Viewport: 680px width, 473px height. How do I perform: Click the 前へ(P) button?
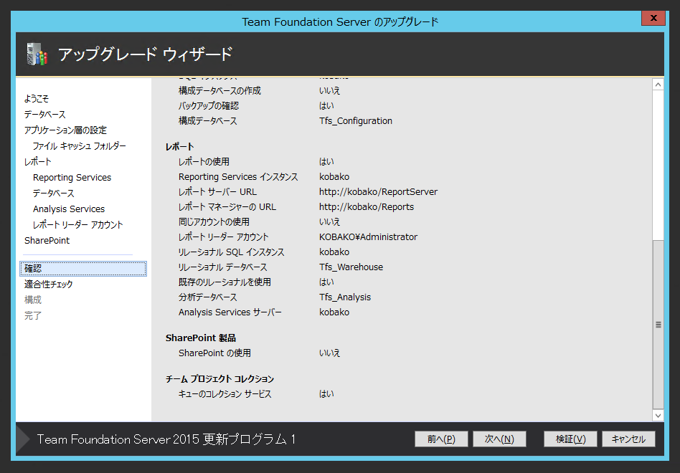click(x=441, y=439)
